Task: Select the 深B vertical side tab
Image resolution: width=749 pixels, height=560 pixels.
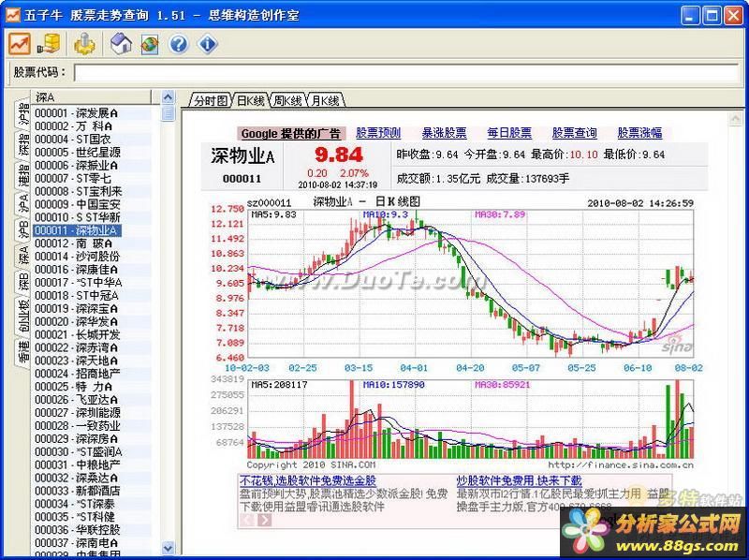Action: pyautogui.click(x=22, y=283)
